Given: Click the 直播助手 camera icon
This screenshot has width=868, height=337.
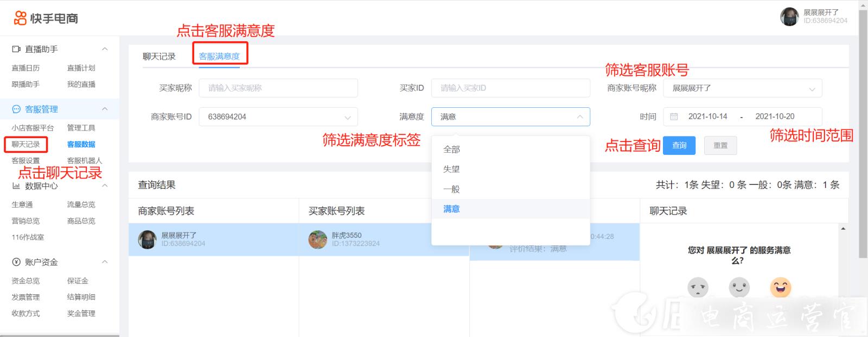Looking at the screenshot, I should (16, 49).
